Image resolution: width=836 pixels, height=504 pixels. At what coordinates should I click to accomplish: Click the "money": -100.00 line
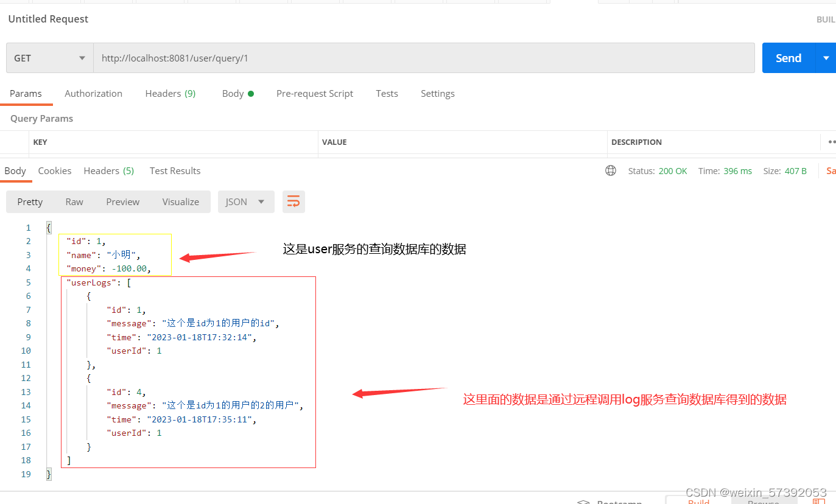[x=108, y=268]
